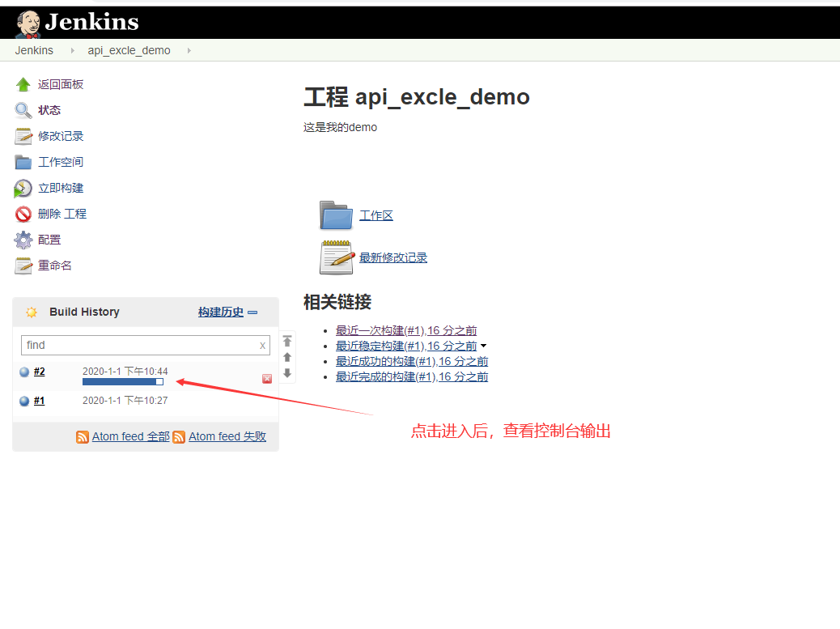Click the magnifier icon next to 状态
Image resolution: width=840 pixels, height=629 pixels.
23,110
